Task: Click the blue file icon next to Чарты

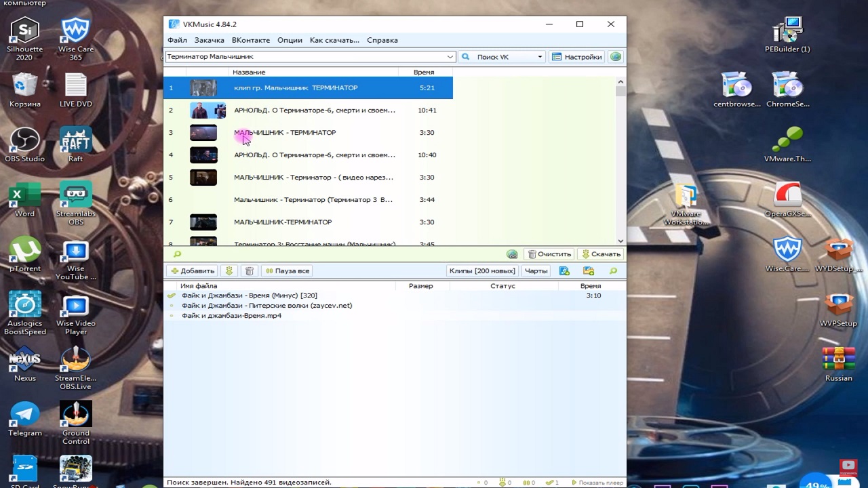Action: tap(564, 270)
